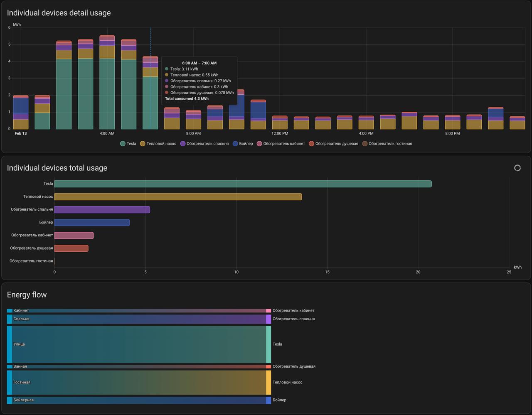This screenshot has width=532, height=415.
Task: Click Обогреватель спальня row label on total usage axis
Action: [32, 209]
